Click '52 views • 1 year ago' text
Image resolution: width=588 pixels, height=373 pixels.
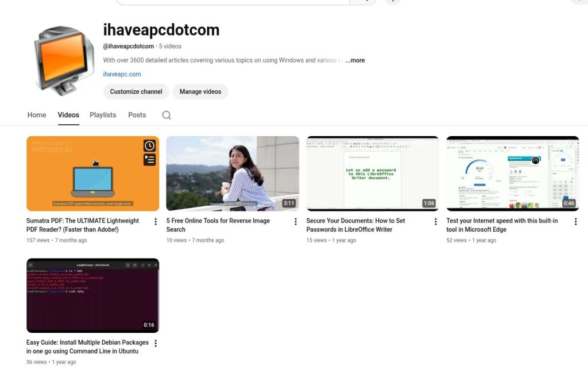coord(471,240)
